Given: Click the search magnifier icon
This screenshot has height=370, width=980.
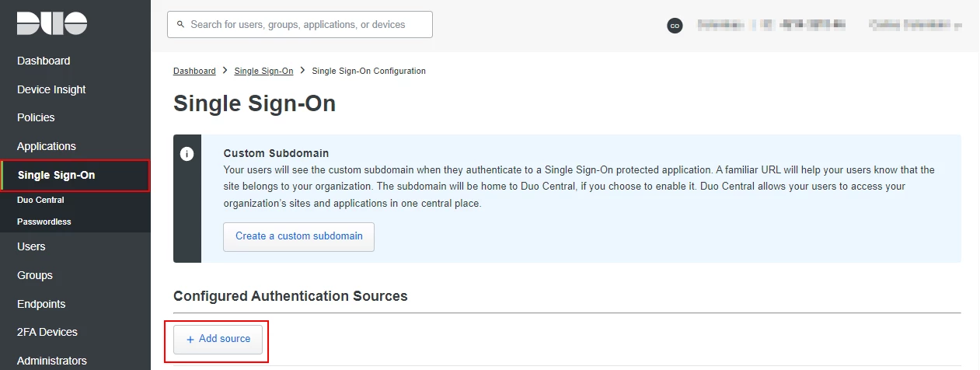Looking at the screenshot, I should pyautogui.click(x=181, y=25).
